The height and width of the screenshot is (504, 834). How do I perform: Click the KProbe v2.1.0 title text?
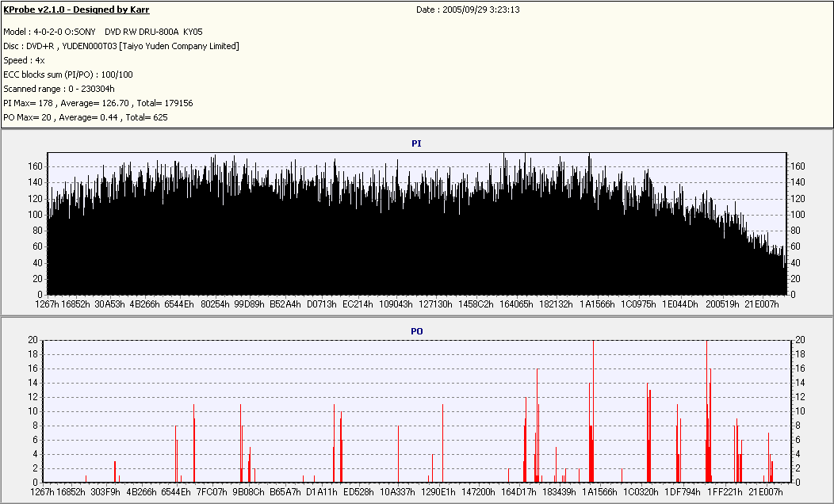pyautogui.click(x=77, y=10)
